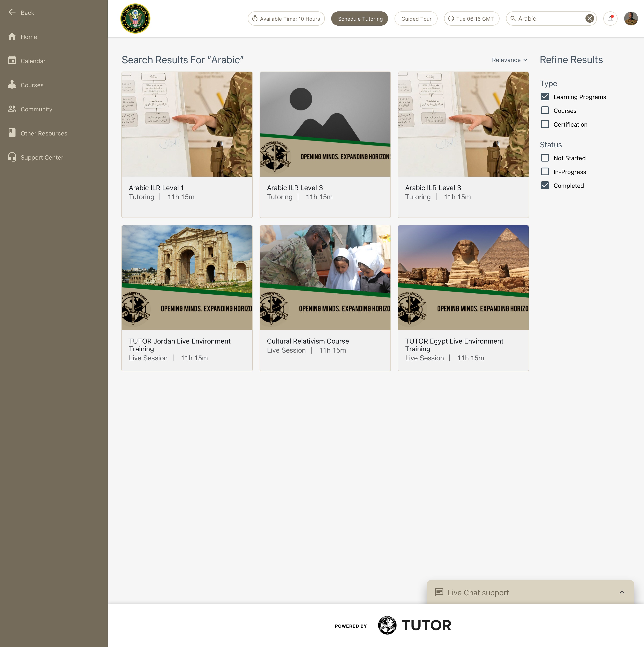Expand Live Chat support chevron

(x=622, y=592)
